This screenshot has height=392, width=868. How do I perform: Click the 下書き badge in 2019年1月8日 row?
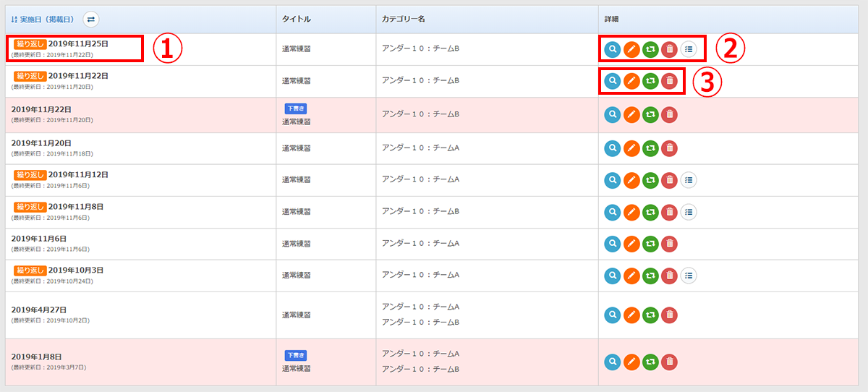(295, 355)
